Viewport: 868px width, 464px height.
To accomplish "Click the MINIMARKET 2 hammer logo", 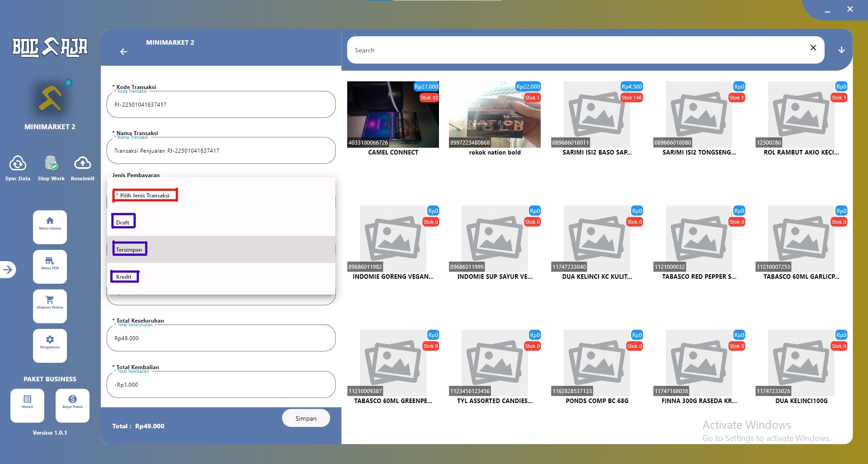I will click(x=50, y=98).
